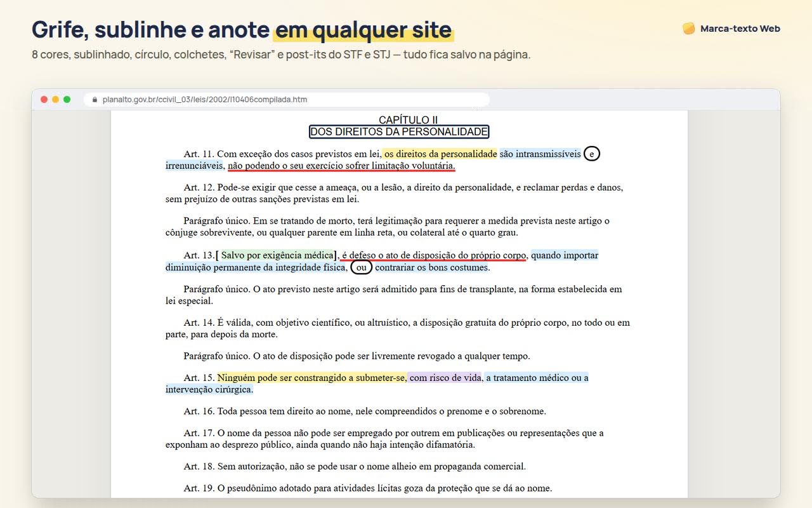Click the Art. 19 line about "O pseudônimo"
The image size is (812, 508).
coord(368,489)
